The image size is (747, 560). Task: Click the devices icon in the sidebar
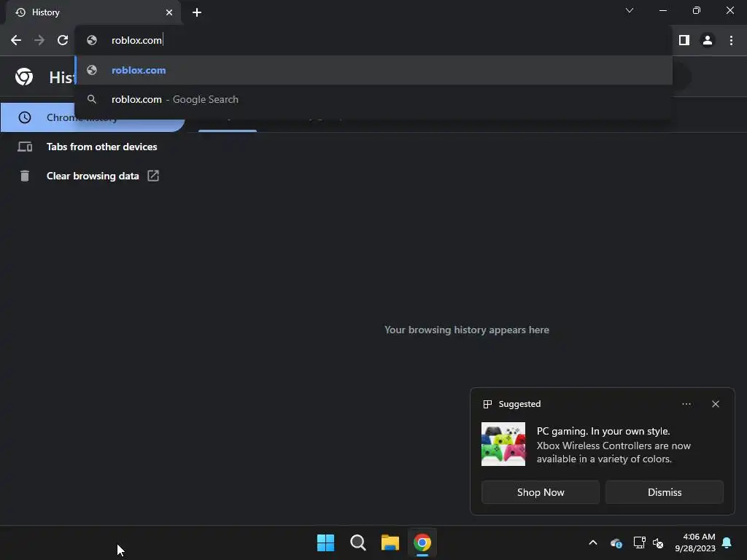[25, 147]
